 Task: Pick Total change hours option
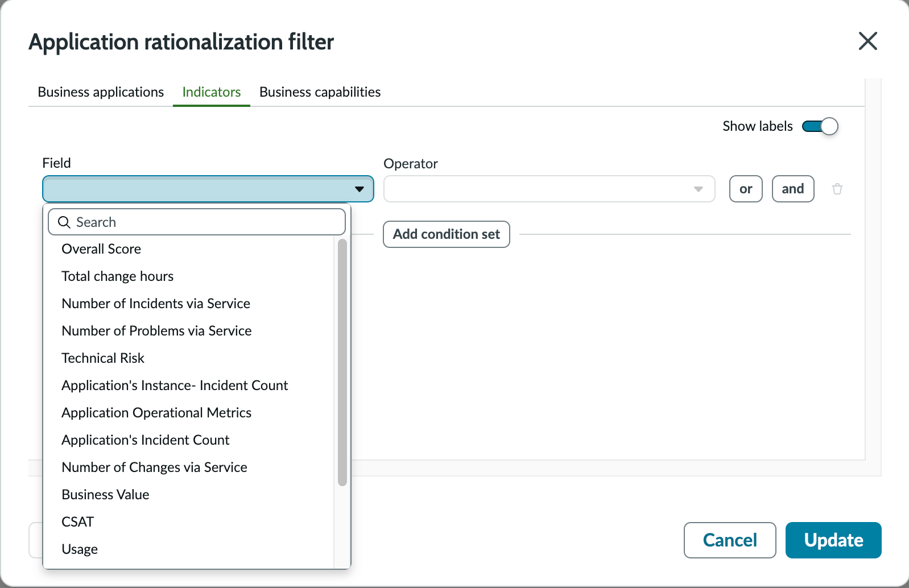click(x=189, y=276)
